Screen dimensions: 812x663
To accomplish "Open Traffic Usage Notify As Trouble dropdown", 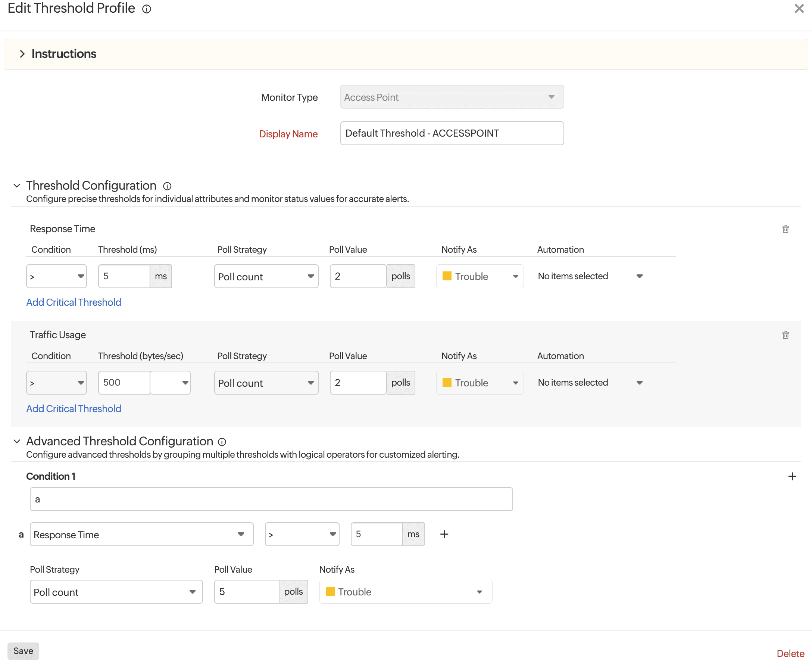I will point(480,383).
